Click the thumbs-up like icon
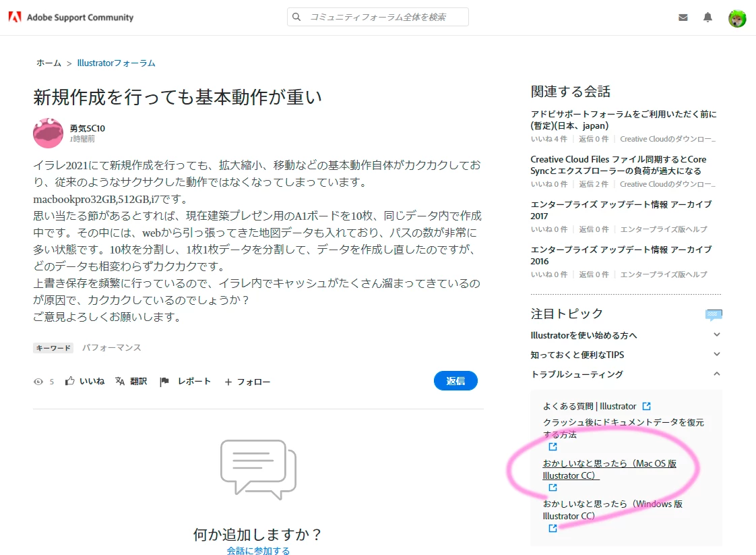756x555 pixels. point(70,381)
